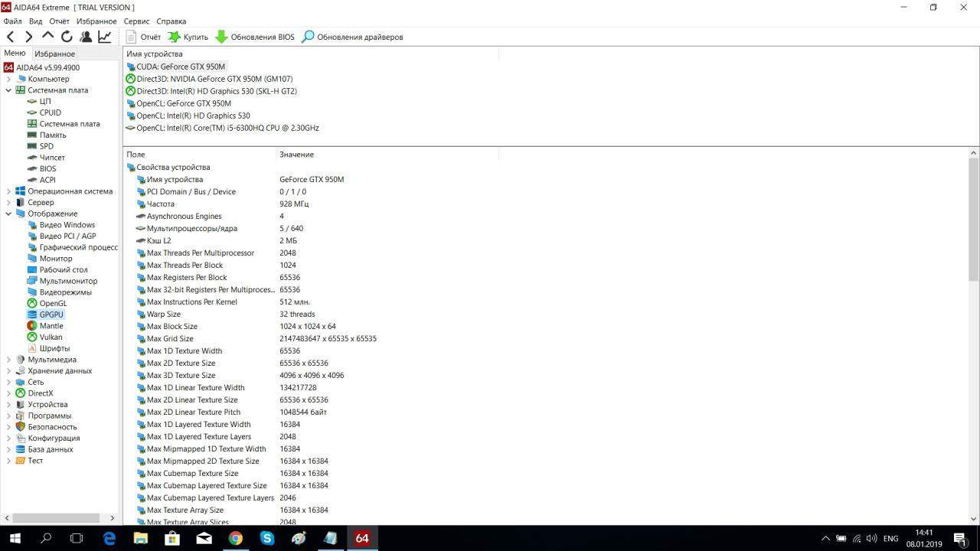The height and width of the screenshot is (551, 980).
Task: Click the Купить buy button
Action: click(x=188, y=37)
